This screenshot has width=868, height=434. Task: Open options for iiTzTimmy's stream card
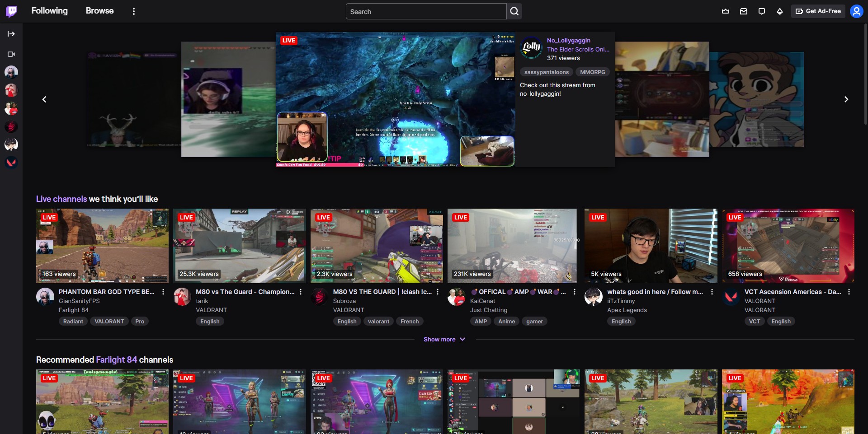(712, 292)
